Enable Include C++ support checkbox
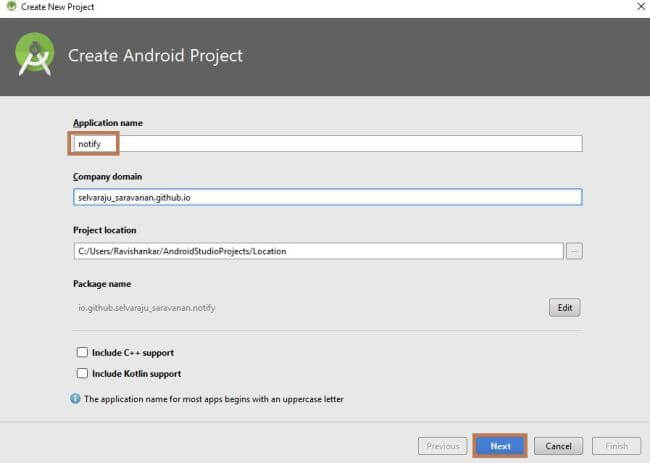 pyautogui.click(x=82, y=352)
